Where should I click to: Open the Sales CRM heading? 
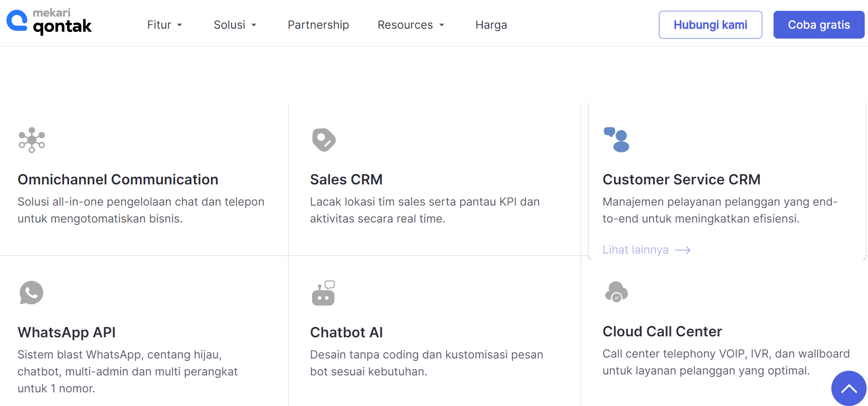pos(346,179)
